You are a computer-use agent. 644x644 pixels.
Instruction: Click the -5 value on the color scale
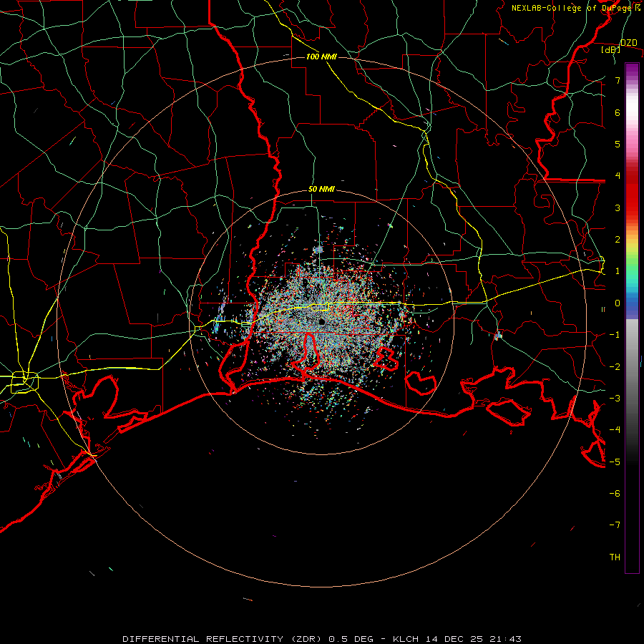(x=615, y=462)
